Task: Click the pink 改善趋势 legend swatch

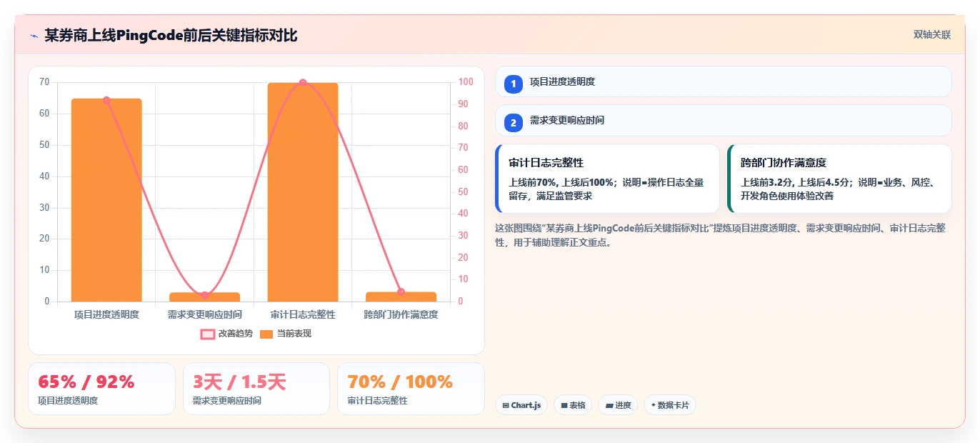Action: 207,334
